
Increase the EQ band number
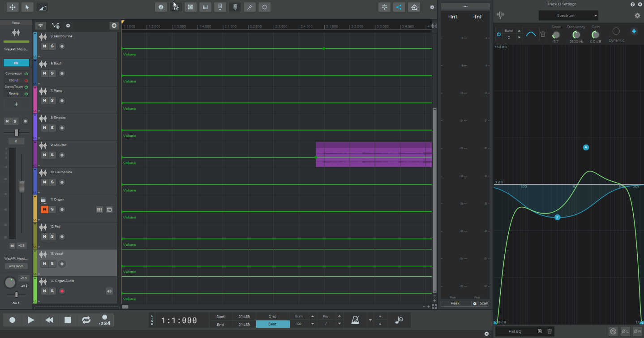point(519,31)
